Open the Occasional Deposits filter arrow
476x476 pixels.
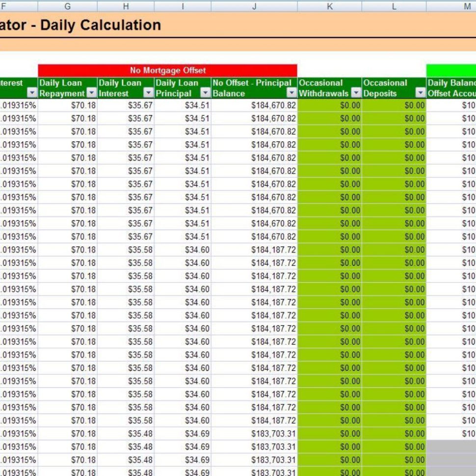pos(421,92)
